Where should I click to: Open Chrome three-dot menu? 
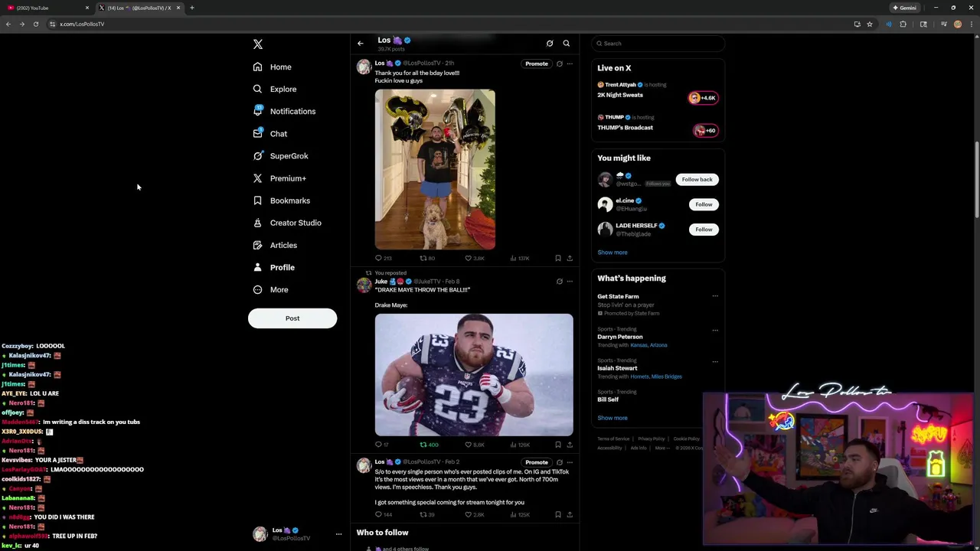(972, 24)
